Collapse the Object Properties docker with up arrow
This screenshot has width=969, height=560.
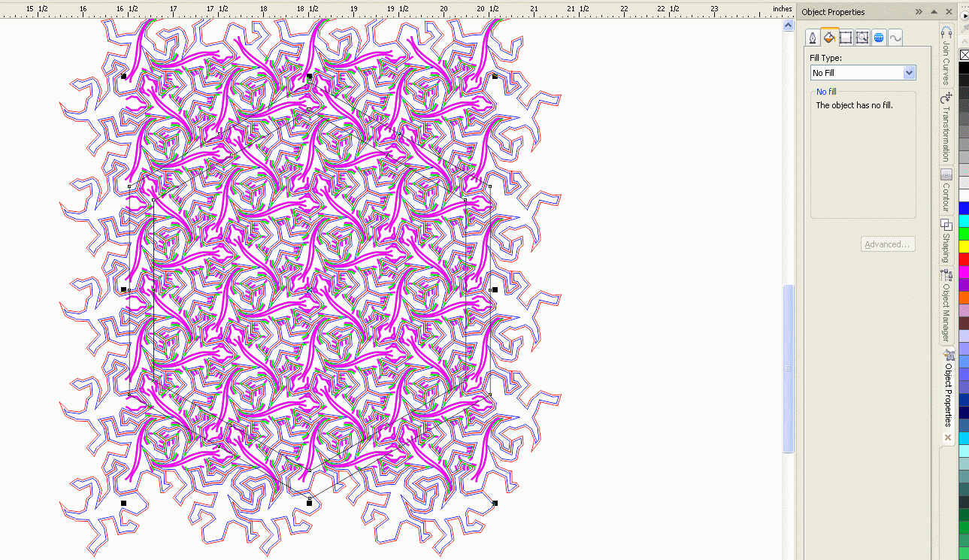coord(934,12)
